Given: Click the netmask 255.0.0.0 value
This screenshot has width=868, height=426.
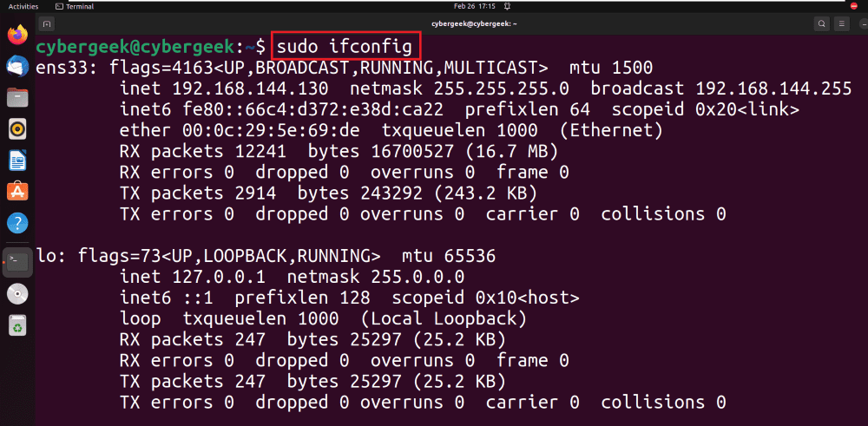Looking at the screenshot, I should [418, 277].
